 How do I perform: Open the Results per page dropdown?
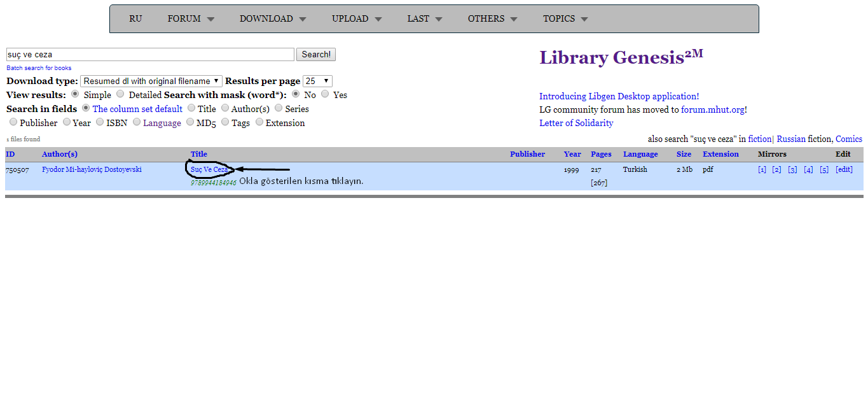317,81
